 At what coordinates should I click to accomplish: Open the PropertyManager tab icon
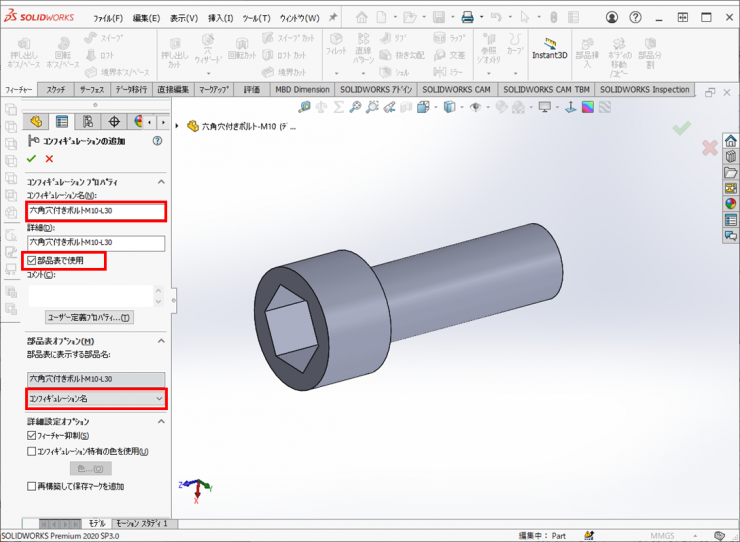tap(62, 122)
